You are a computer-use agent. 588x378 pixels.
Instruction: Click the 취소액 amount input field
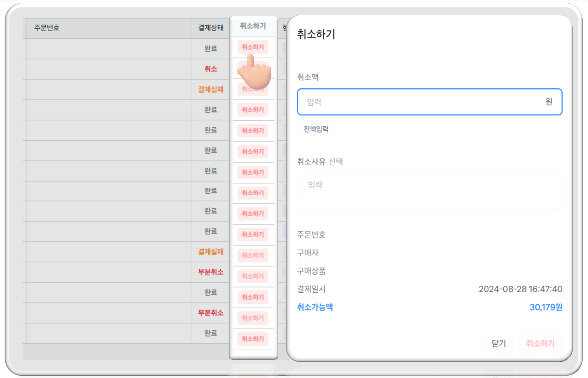click(423, 102)
